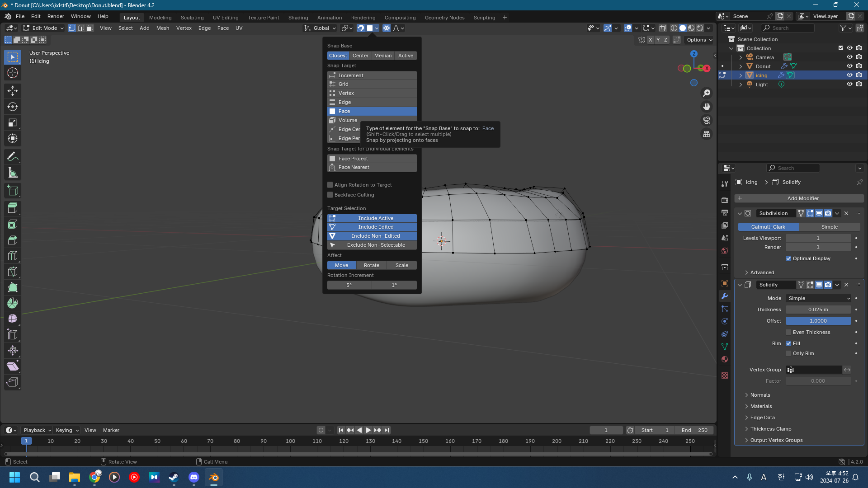Select the Measure tool
The width and height of the screenshot is (868, 488).
point(13,173)
